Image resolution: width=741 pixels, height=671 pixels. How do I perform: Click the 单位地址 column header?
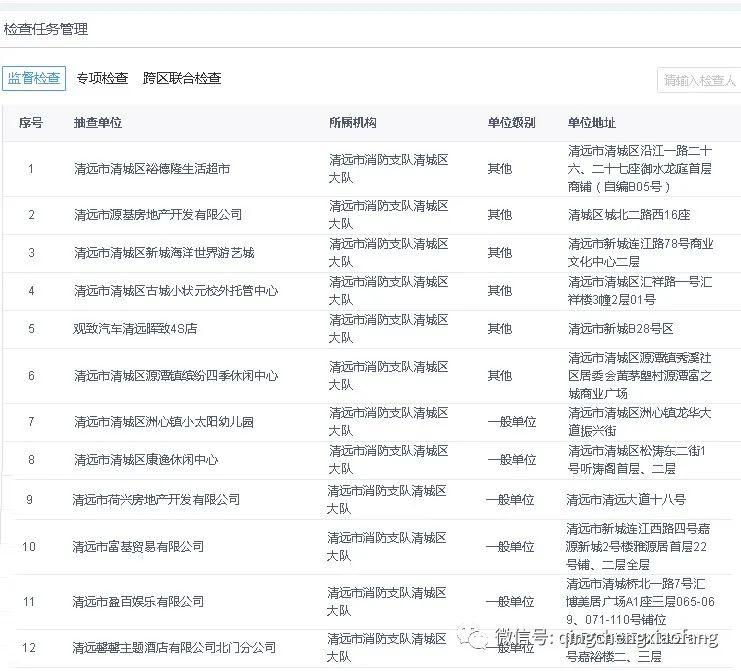[592, 123]
